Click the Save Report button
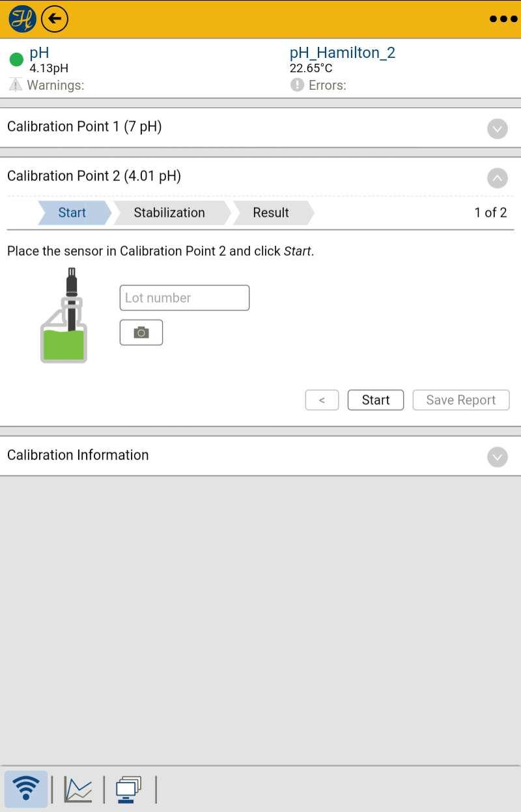Screen dimensions: 521x812 [461, 400]
